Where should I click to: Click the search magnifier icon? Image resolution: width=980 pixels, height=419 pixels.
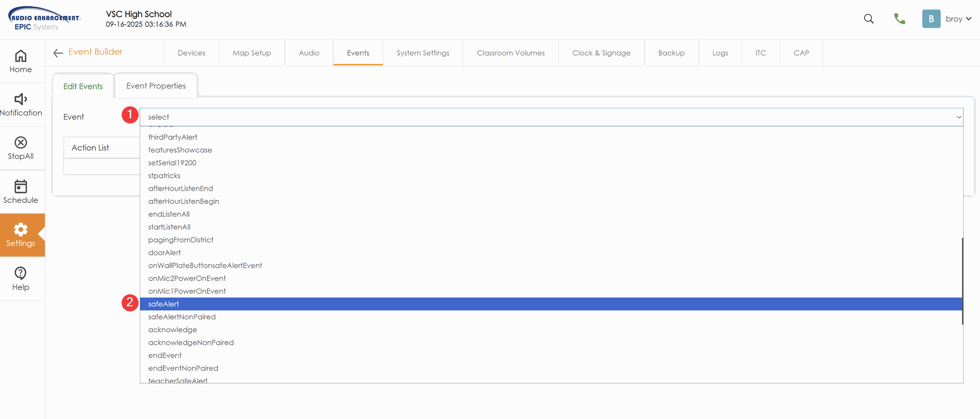868,19
